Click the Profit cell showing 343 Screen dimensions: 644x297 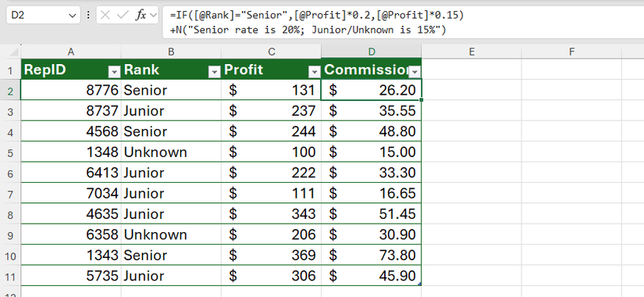[272, 213]
